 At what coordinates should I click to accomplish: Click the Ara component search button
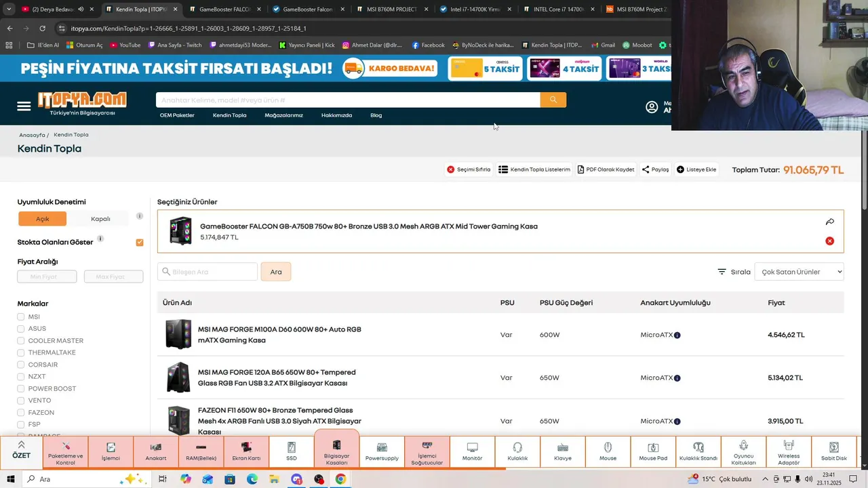276,272
